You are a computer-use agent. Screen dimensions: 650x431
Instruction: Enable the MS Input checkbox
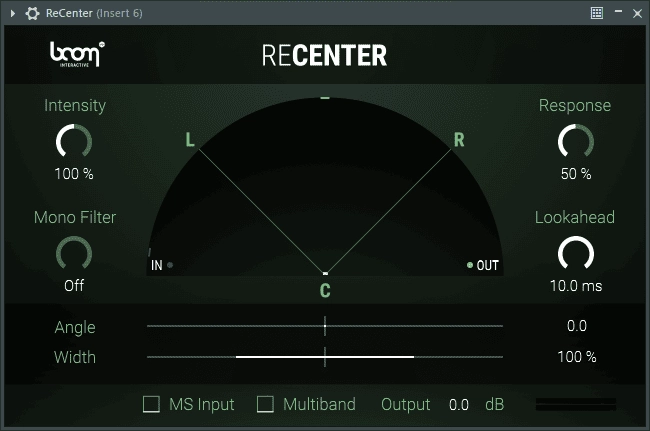[x=151, y=404]
